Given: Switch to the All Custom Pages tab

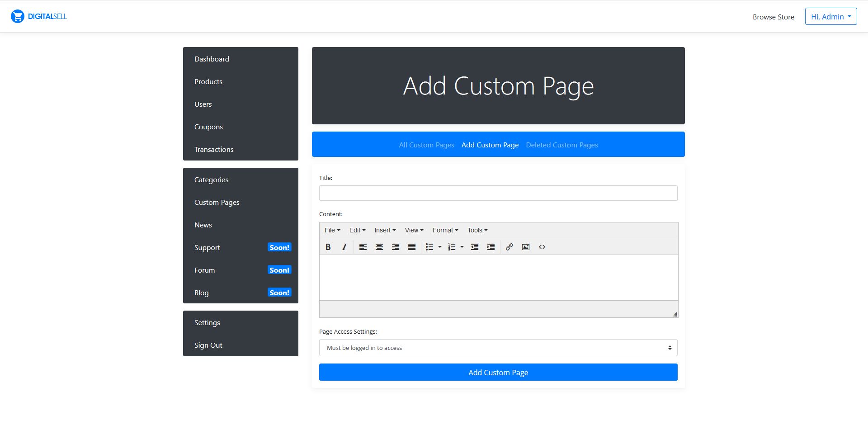Looking at the screenshot, I should pyautogui.click(x=426, y=145).
